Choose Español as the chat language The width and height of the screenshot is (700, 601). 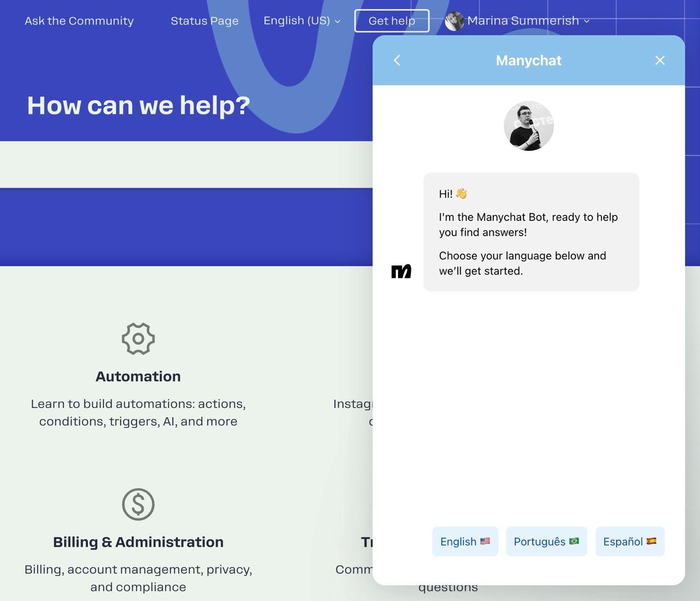click(x=630, y=541)
